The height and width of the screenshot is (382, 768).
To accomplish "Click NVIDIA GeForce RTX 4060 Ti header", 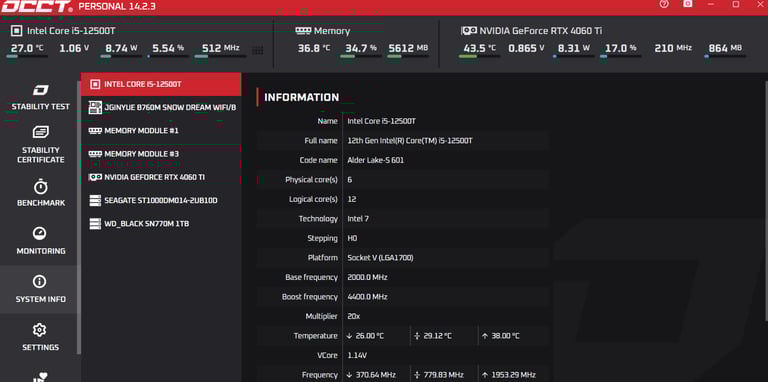I will click(x=531, y=31).
